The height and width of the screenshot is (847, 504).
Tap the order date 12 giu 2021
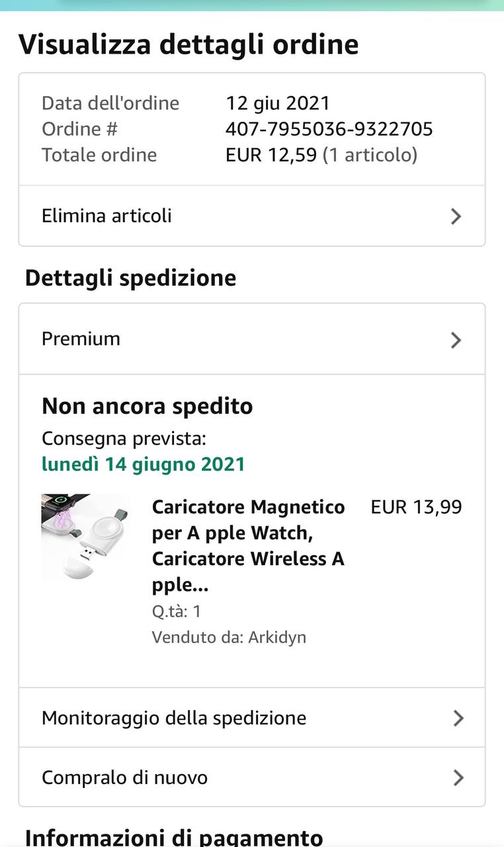click(277, 103)
